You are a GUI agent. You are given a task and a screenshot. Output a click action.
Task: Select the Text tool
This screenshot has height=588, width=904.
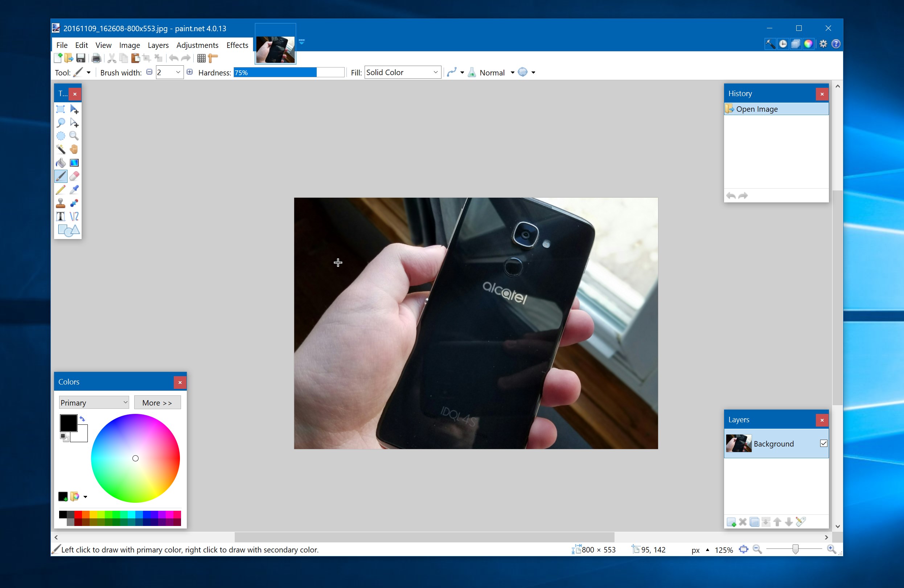coord(60,217)
